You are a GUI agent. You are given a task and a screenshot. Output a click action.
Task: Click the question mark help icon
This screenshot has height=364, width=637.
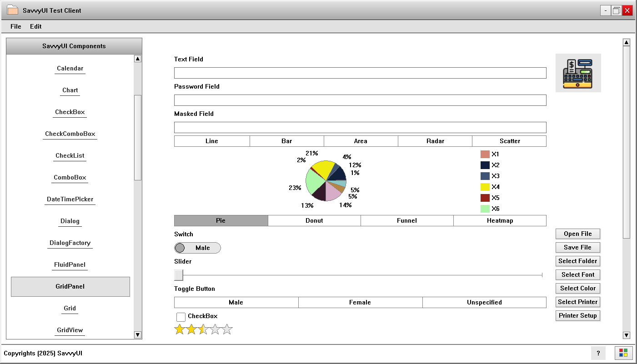(x=598, y=353)
